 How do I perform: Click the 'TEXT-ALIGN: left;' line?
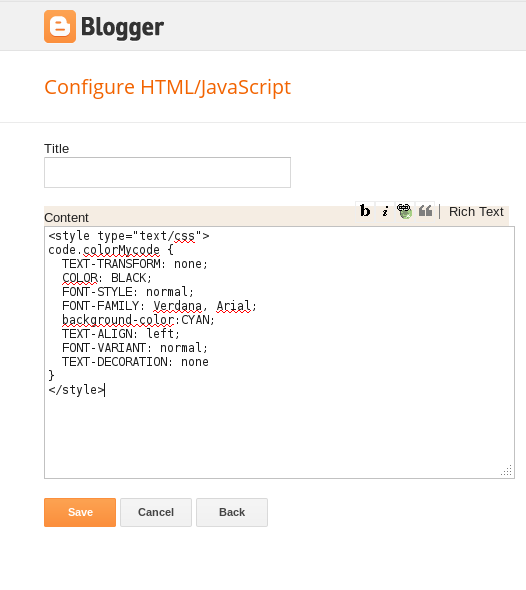(x=121, y=334)
